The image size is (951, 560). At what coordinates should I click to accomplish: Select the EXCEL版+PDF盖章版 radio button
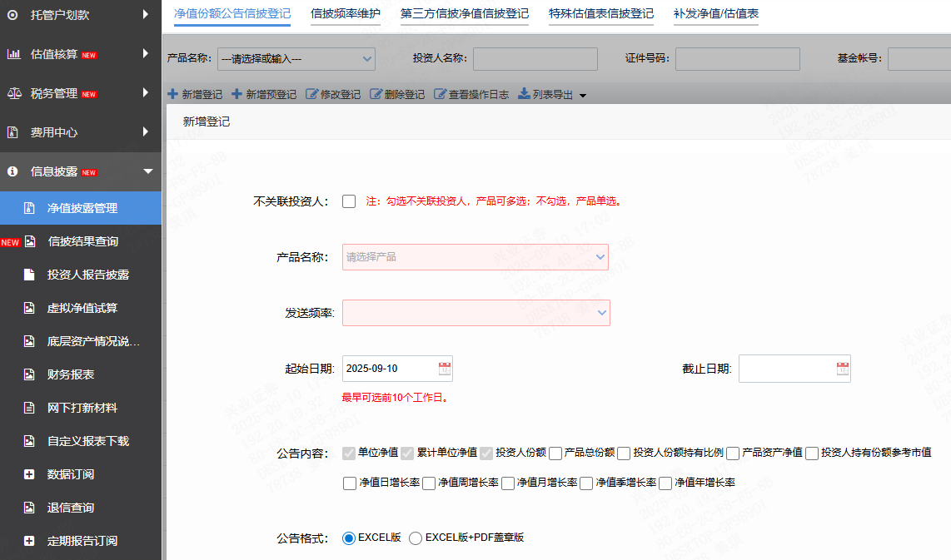tap(416, 538)
